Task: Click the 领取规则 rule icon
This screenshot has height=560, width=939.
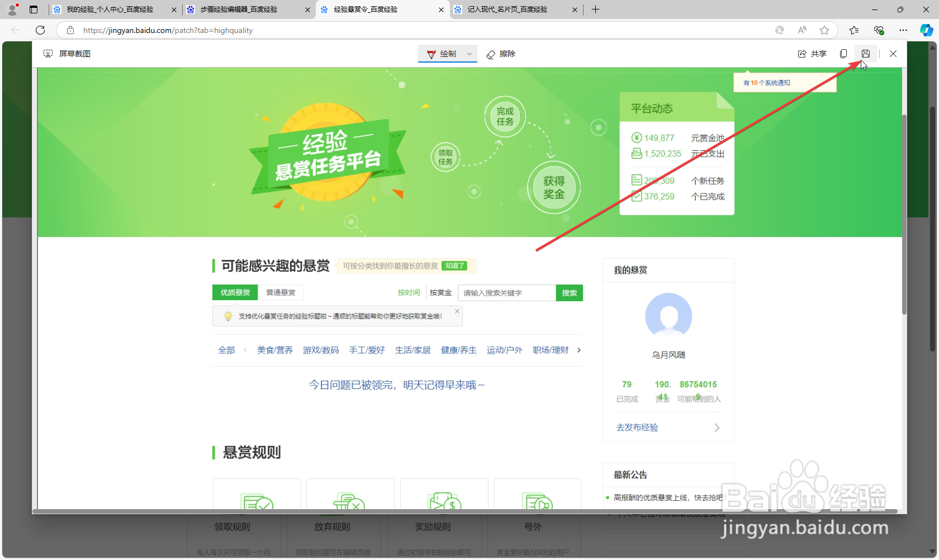Action: pos(257,501)
